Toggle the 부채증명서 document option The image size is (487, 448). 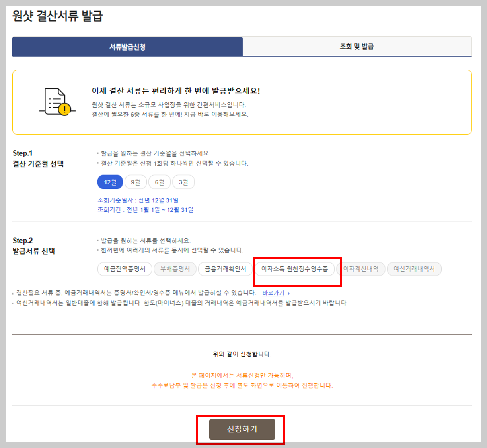tap(175, 269)
